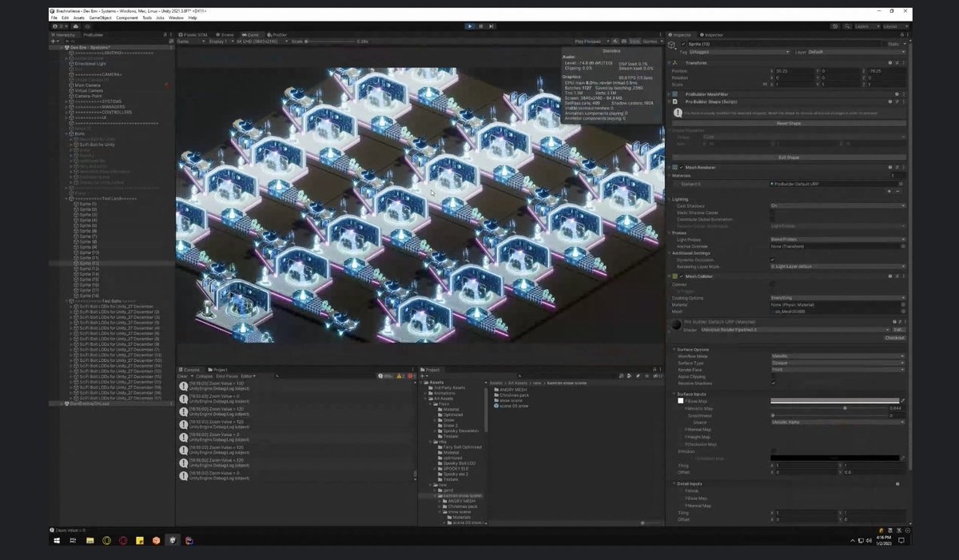This screenshot has height=560, width=959.
Task: Click the Collapse button in the Console
Action: [205, 376]
